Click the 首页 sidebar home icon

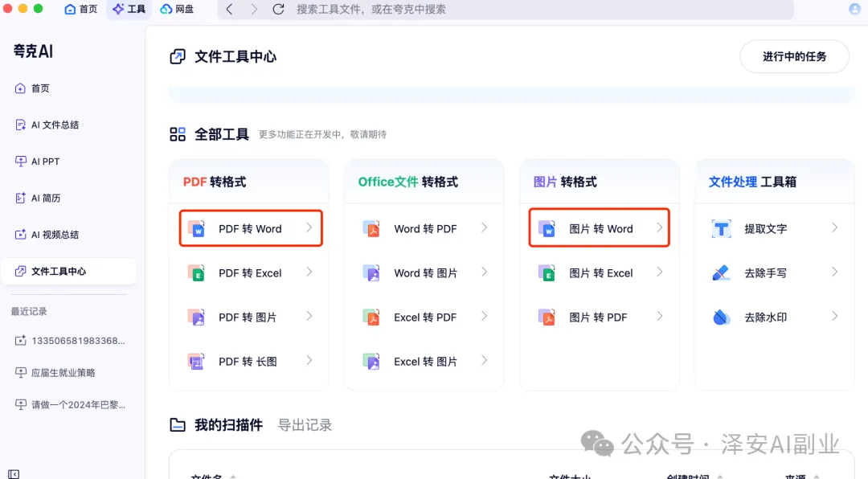coord(20,88)
